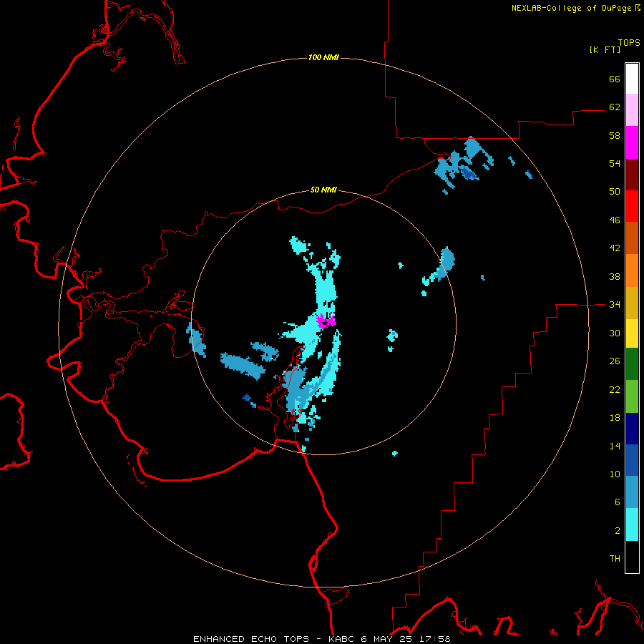644x644 pixels.
Task: Click the 50 legend value
Action: coord(615,191)
